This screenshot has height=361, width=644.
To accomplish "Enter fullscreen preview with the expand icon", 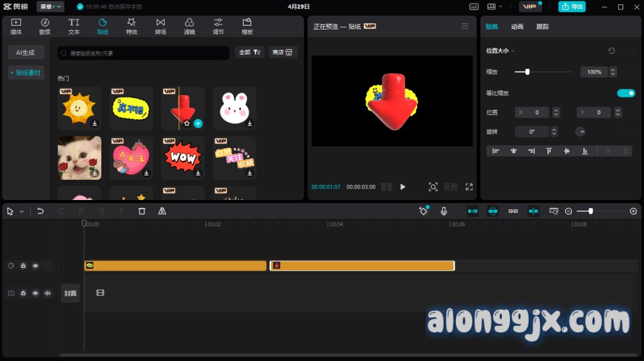I will click(x=469, y=187).
